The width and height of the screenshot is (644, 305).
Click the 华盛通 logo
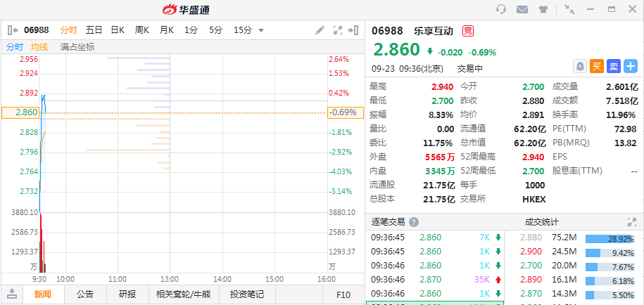tap(186, 9)
